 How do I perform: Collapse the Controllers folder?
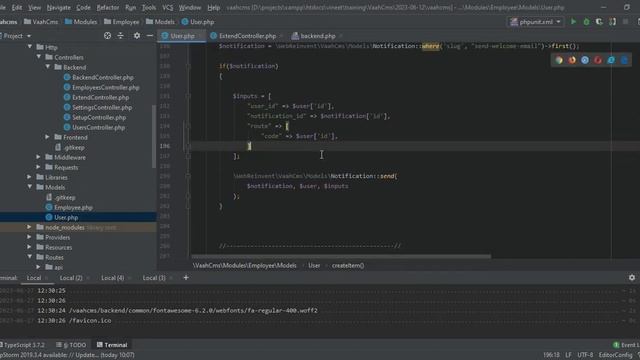coord(39,57)
